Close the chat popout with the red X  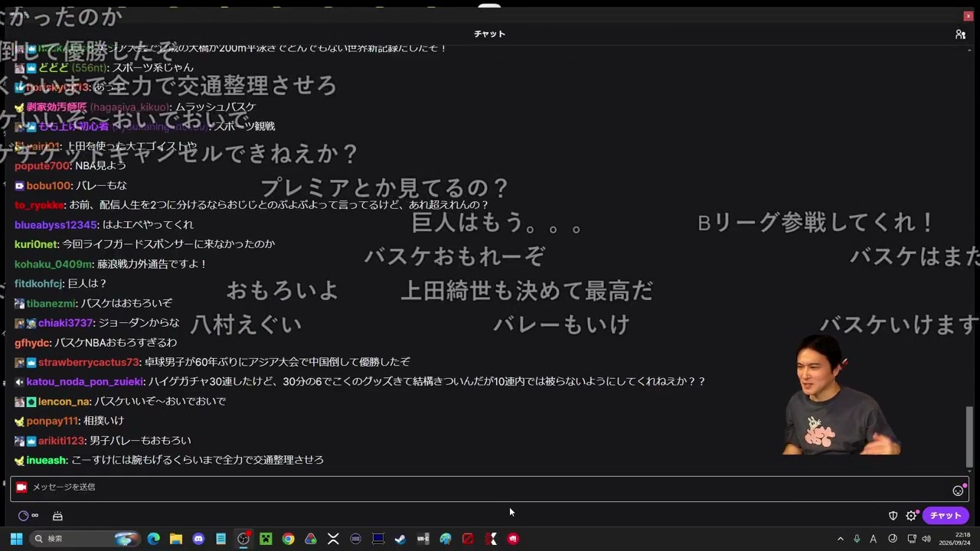tap(968, 16)
